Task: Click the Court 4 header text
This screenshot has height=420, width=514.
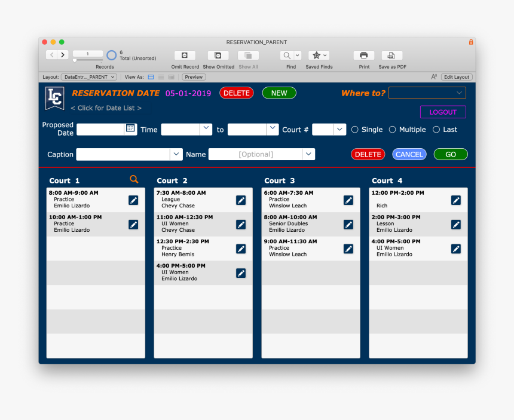Action: (387, 180)
